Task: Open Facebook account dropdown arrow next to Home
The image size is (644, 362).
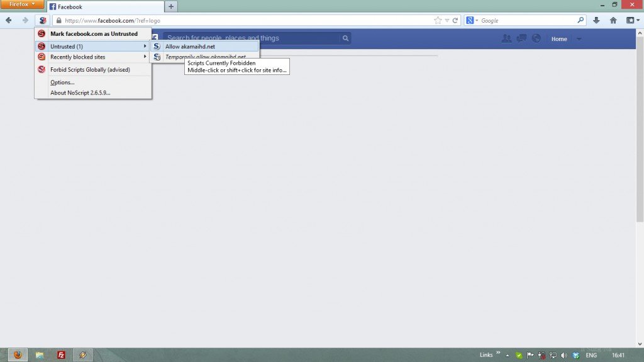Action: pos(579,39)
